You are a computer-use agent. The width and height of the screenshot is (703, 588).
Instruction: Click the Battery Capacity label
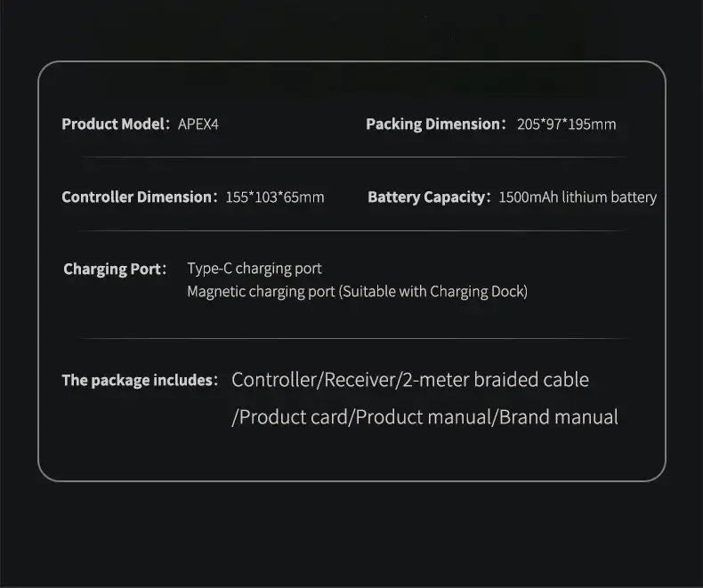426,197
